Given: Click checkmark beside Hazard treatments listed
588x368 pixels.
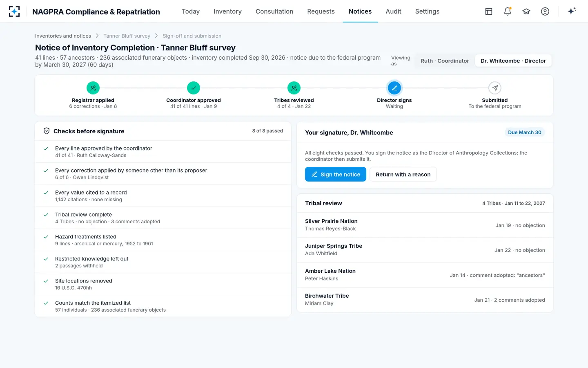Looking at the screenshot, I should tap(46, 237).
